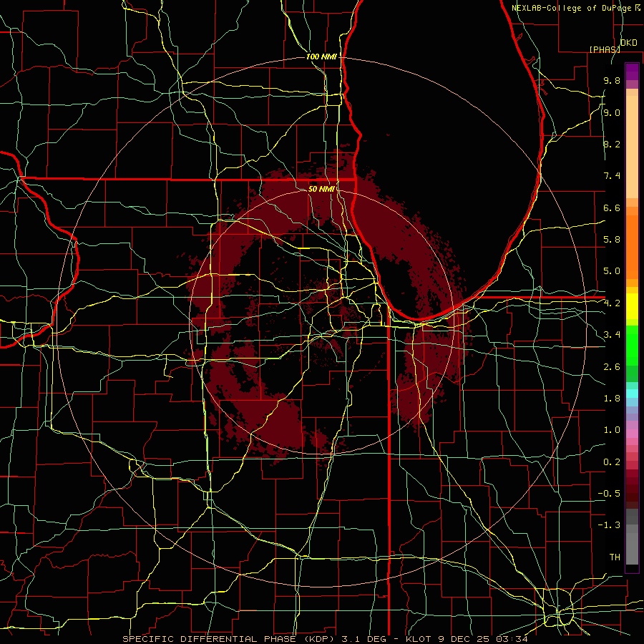The width and height of the screenshot is (644, 644).
Task: Click the 2.6 value on the color scale
Action: click(612, 367)
